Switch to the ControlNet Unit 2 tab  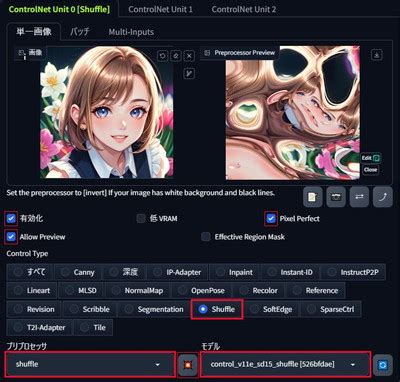[x=244, y=9]
